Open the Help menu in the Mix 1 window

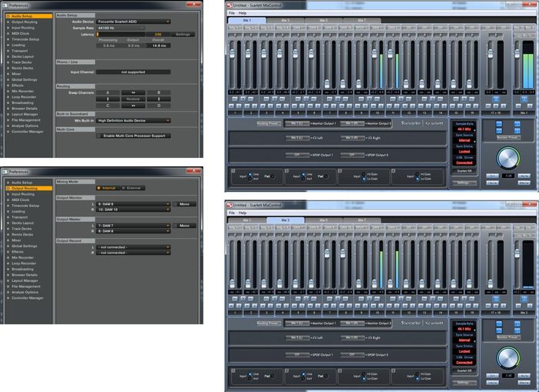pos(243,13)
